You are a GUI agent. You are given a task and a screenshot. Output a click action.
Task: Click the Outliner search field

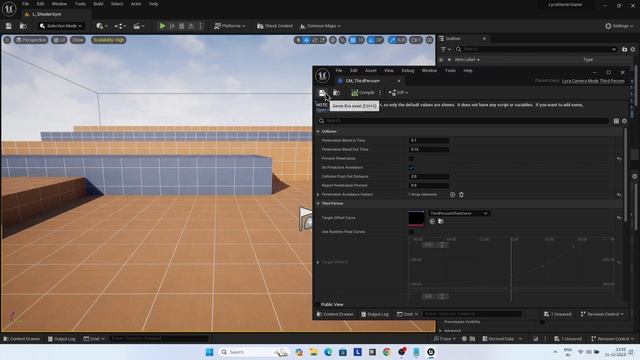536,49
